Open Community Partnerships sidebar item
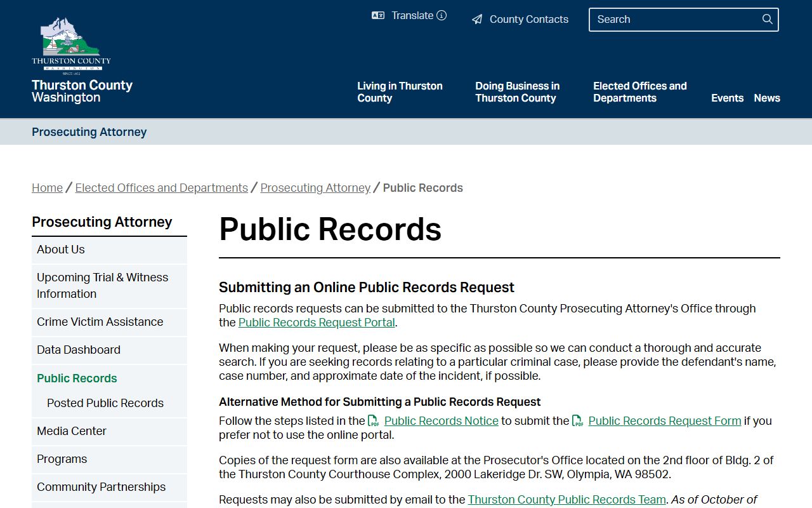 point(109,487)
